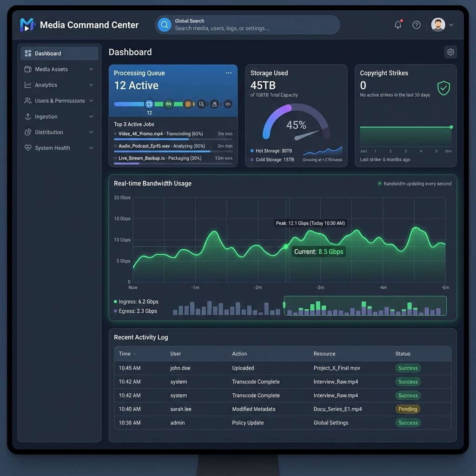This screenshot has width=476, height=476.
Task: Select the System Health heart icon
Action: (x=28, y=148)
